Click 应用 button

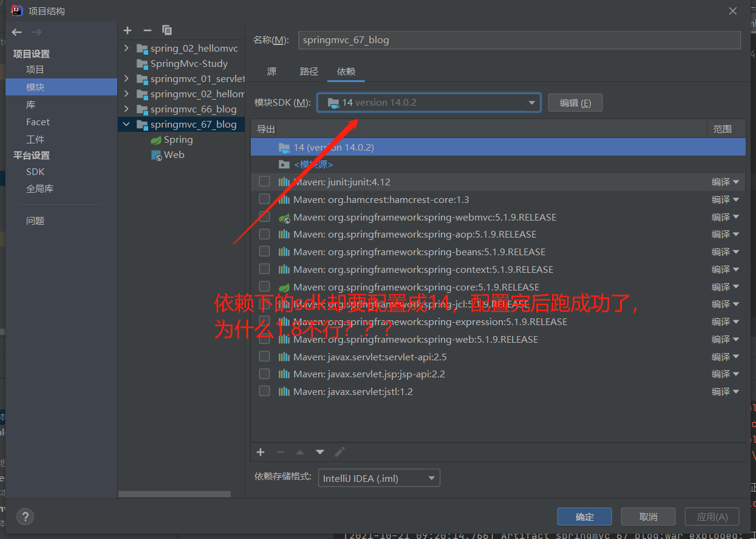[x=712, y=517]
